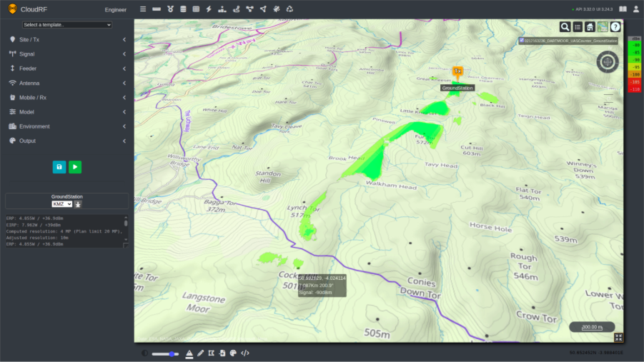Expand the Antenna section
Image resolution: width=644 pixels, height=362 pixels.
67,83
